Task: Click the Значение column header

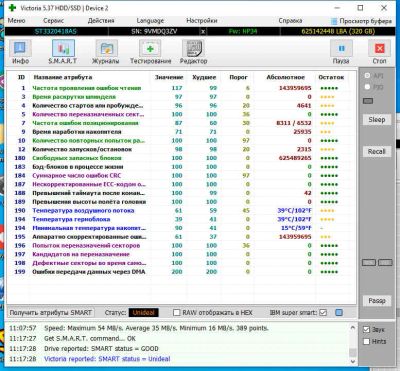Action: coord(169,77)
